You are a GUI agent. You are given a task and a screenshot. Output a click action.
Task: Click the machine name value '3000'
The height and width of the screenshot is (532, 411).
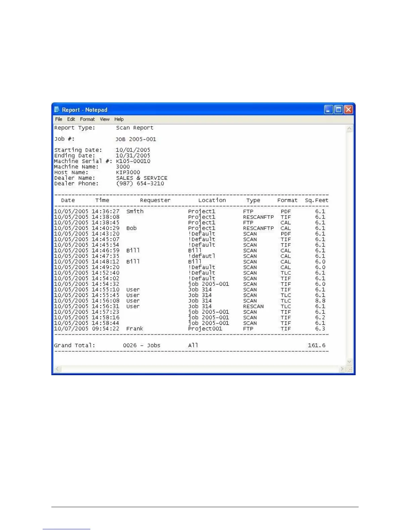(123, 167)
